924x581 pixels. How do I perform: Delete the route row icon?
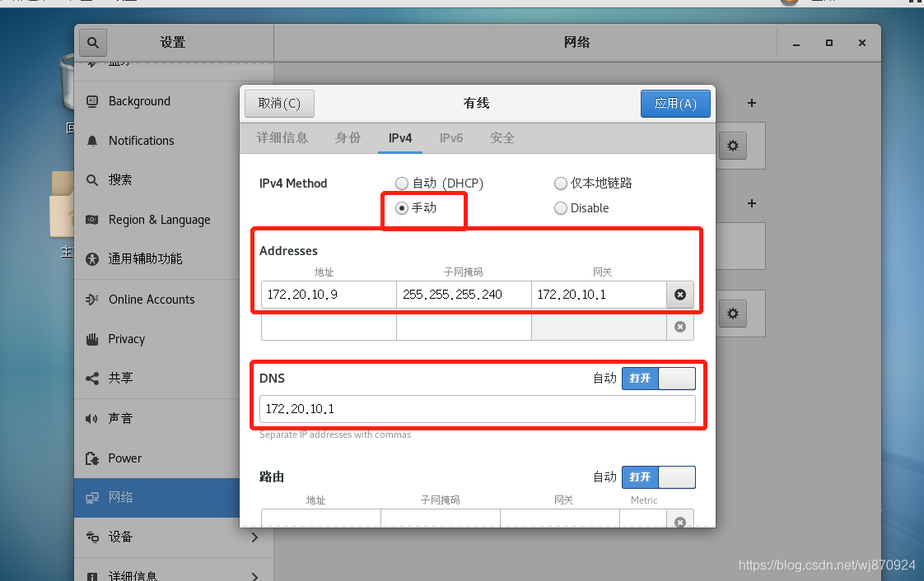(680, 520)
